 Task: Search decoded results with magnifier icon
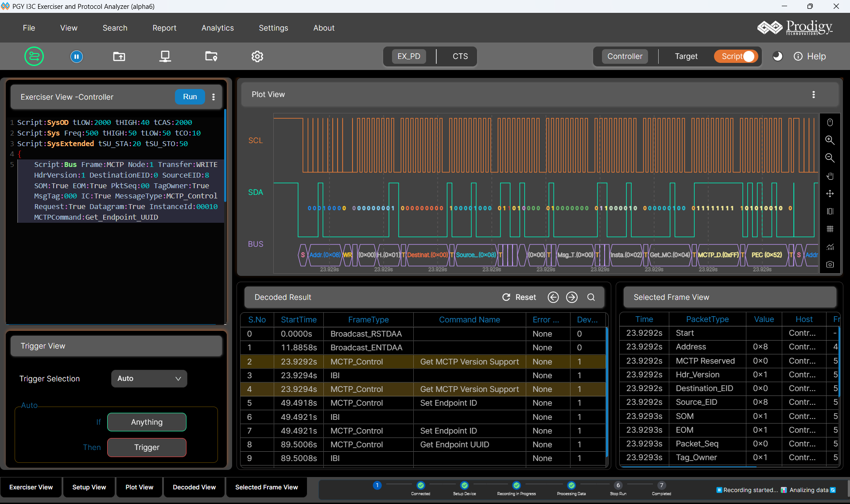591,297
